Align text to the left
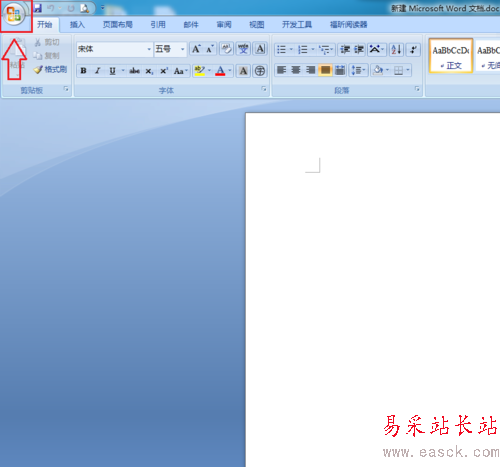Screen dimensions: 500x467 [x=282, y=70]
